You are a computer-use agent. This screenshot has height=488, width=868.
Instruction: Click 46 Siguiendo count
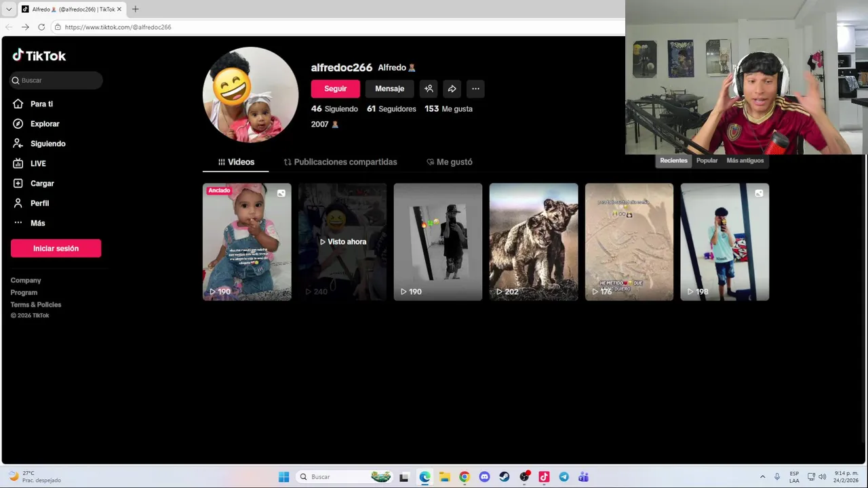tap(334, 108)
